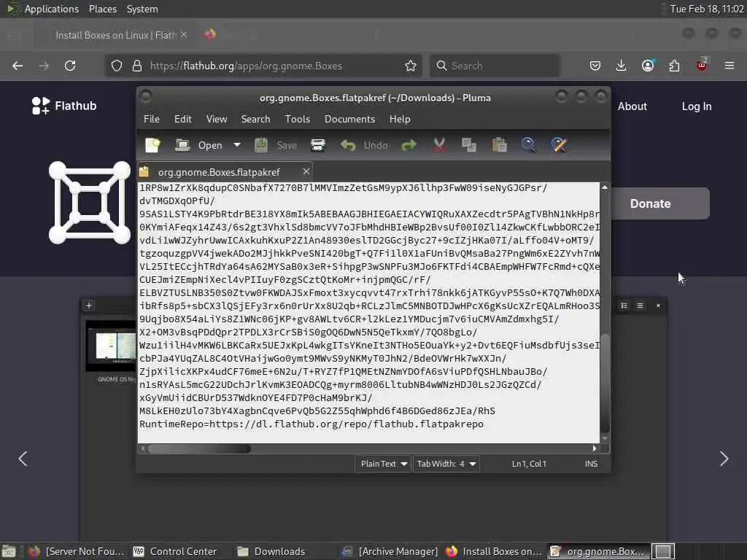
Task: Click the Undo toolbar button
Action: click(364, 145)
